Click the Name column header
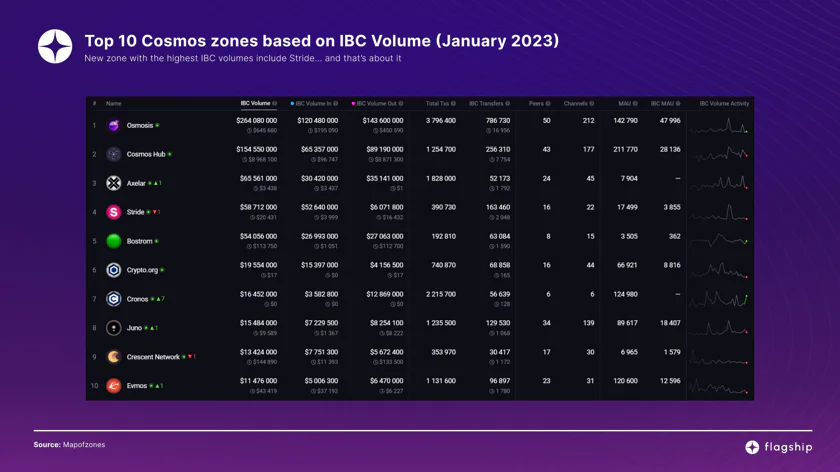 (114, 103)
